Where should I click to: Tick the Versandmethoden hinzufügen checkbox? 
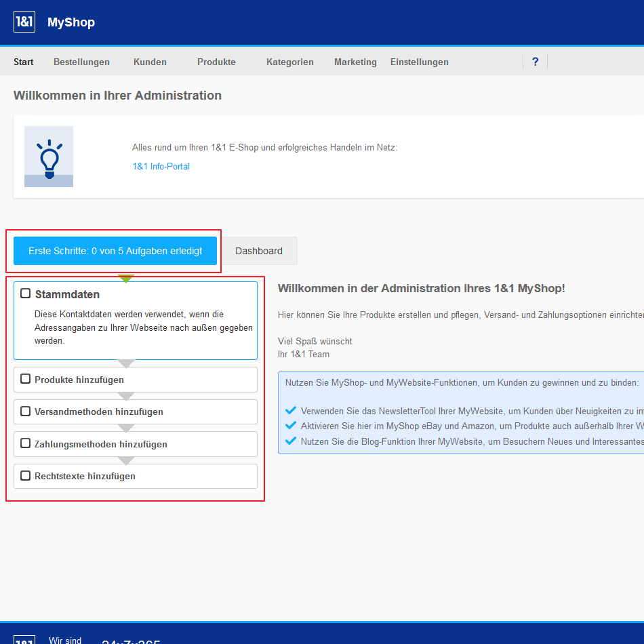26,411
